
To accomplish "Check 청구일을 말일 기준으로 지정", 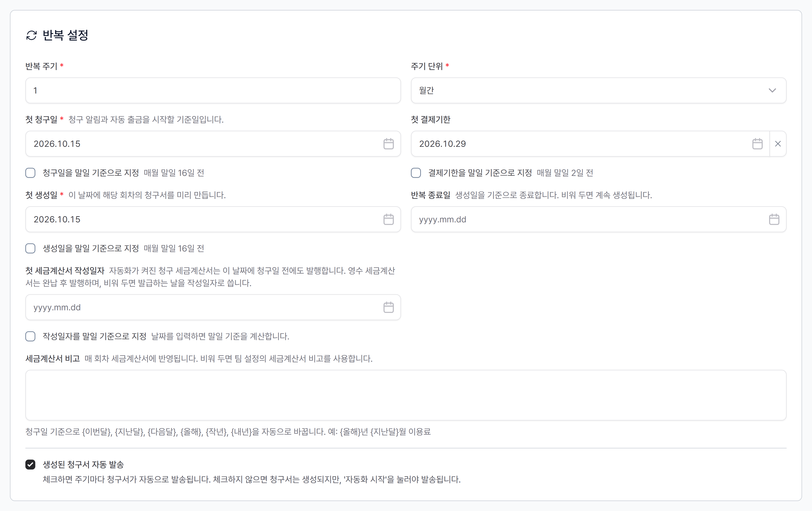I will 30,173.
